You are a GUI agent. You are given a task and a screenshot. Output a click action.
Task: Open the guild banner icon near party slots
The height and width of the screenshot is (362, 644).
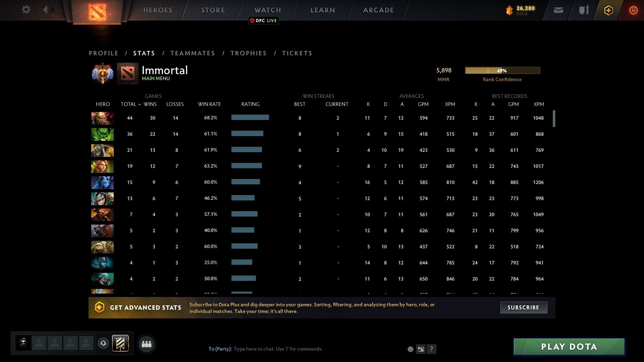tap(121, 344)
